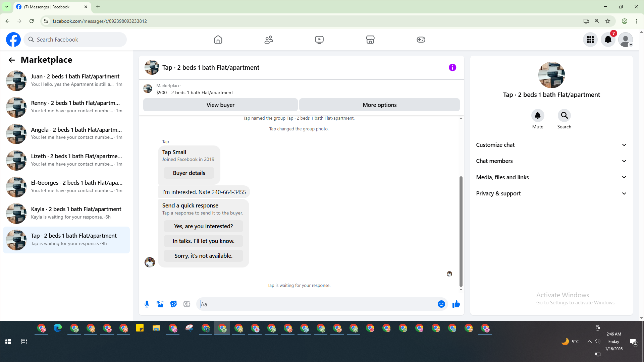Send a thumbs-up like

point(456,304)
